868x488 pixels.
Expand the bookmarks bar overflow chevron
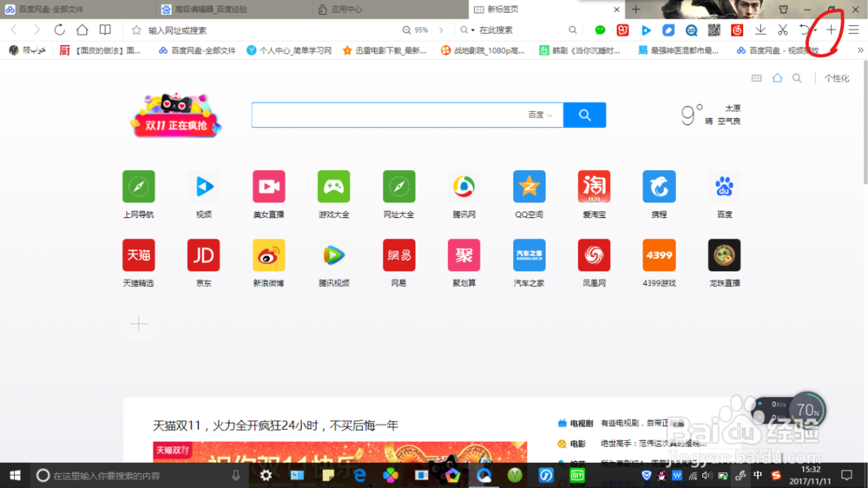tap(860, 50)
